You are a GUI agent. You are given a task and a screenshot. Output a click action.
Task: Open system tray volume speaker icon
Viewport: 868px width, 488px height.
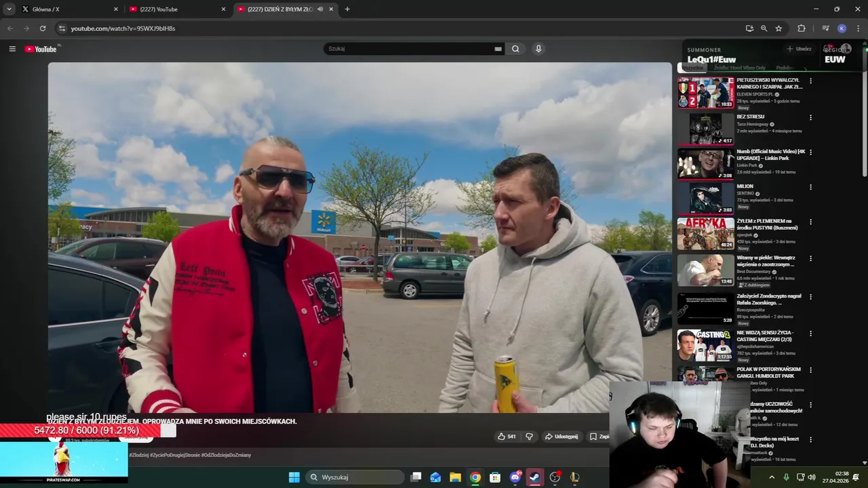(x=812, y=477)
